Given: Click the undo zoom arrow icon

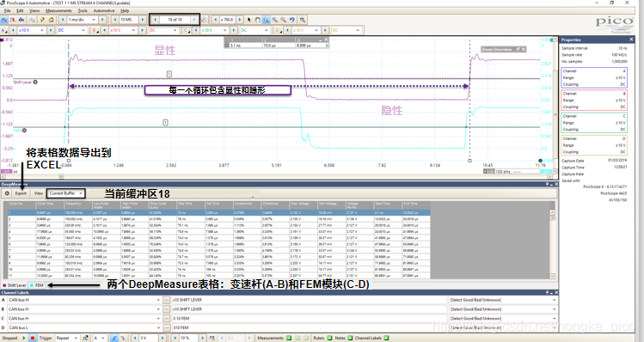Looking at the screenshot, I should coord(291,20).
